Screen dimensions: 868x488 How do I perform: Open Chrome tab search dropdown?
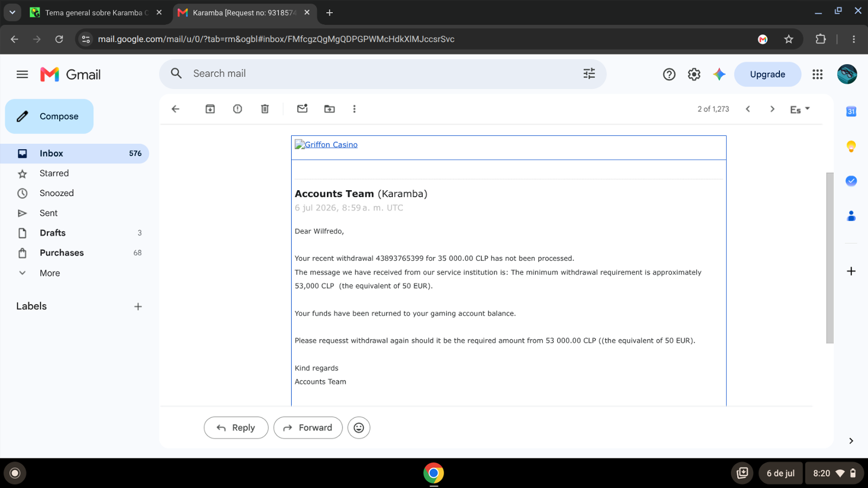(12, 12)
